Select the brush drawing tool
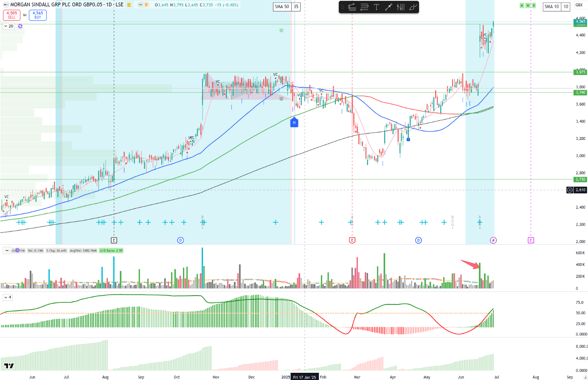 coord(413,7)
